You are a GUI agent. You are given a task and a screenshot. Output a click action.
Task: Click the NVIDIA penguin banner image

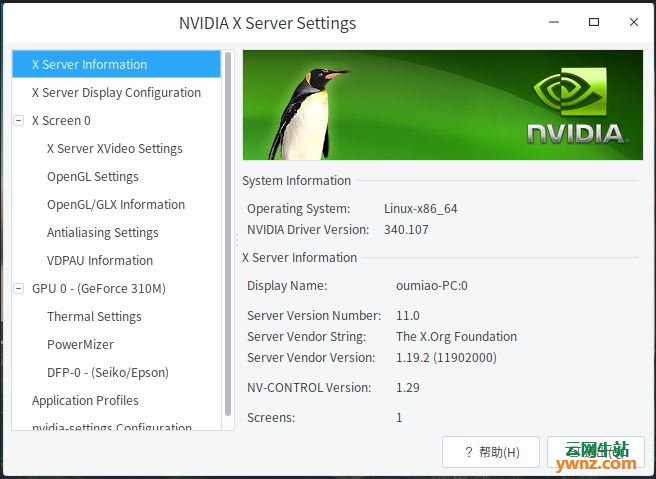point(443,105)
